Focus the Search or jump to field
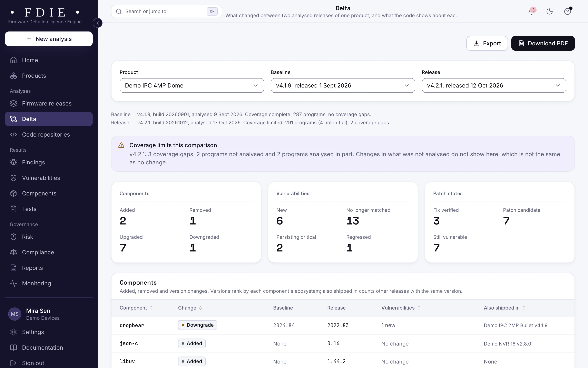The height and width of the screenshot is (368, 588). pyautogui.click(x=166, y=11)
